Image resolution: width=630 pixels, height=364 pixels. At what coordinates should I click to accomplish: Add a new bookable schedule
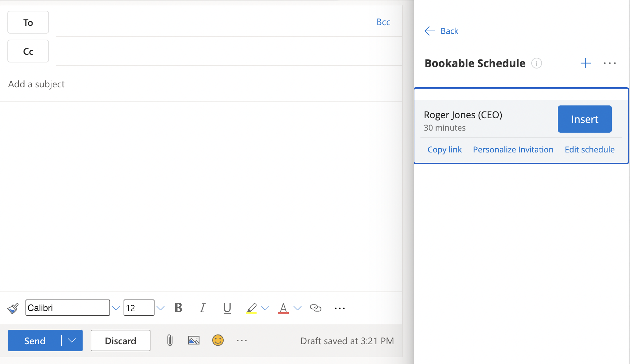coord(586,63)
